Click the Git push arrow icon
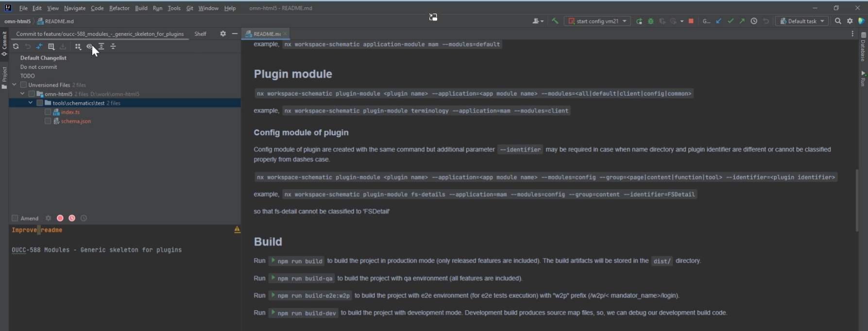868x331 pixels. [x=742, y=21]
